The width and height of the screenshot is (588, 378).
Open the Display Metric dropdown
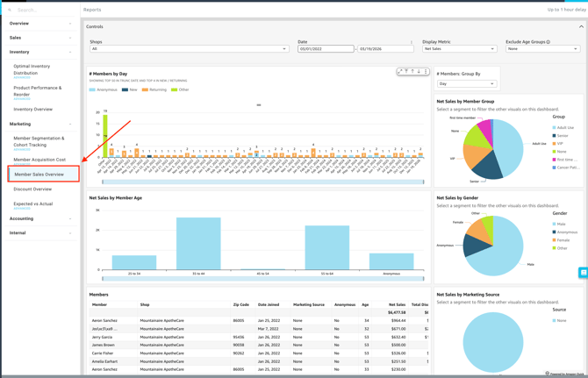click(459, 49)
